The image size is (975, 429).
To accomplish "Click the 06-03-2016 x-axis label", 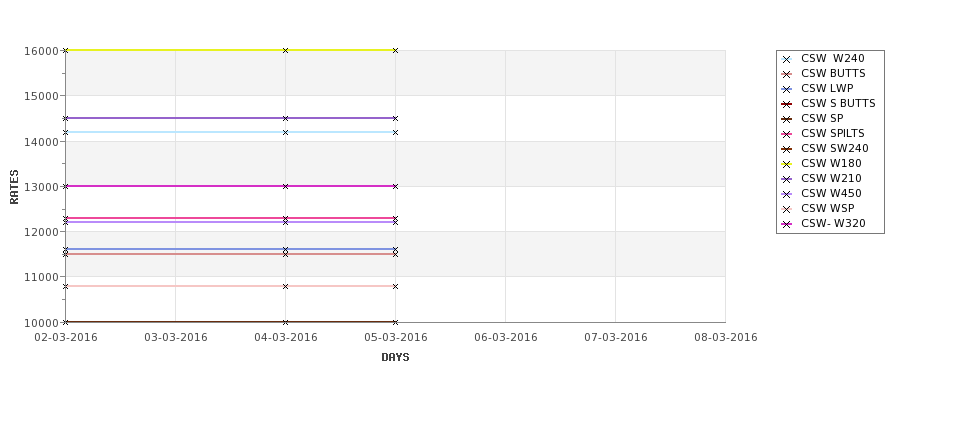I will pos(506,338).
